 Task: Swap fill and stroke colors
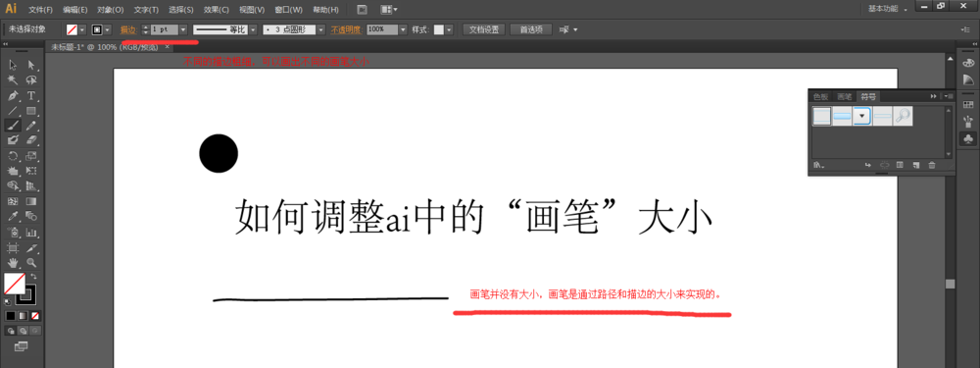point(33,276)
